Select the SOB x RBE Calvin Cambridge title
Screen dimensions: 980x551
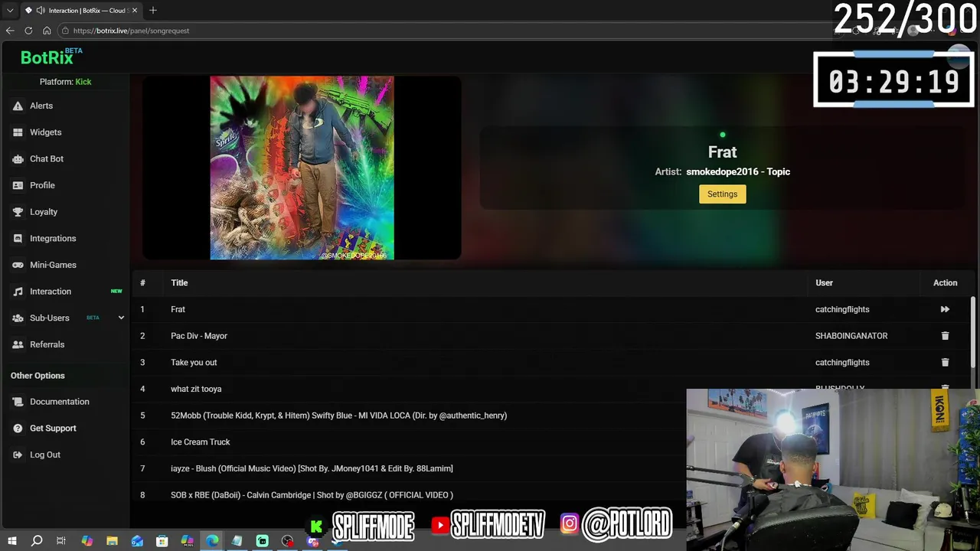(x=312, y=495)
